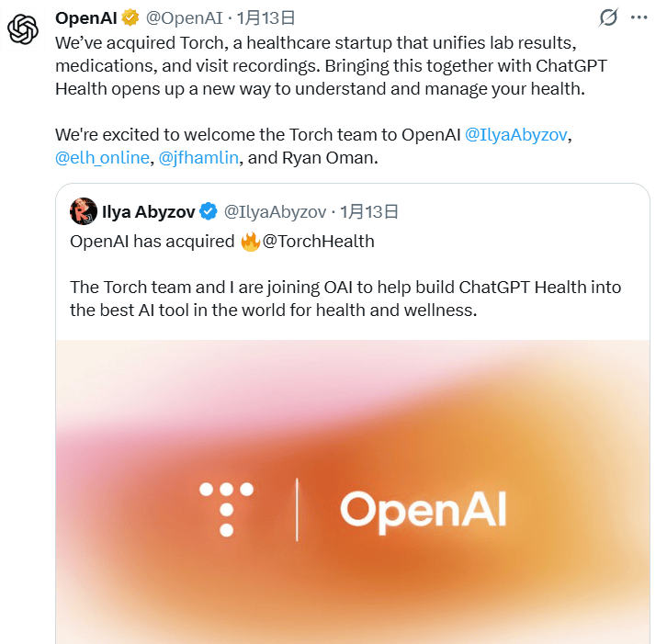
Task: Click the OpenAI wordmark in the banner image
Action: pos(423,508)
